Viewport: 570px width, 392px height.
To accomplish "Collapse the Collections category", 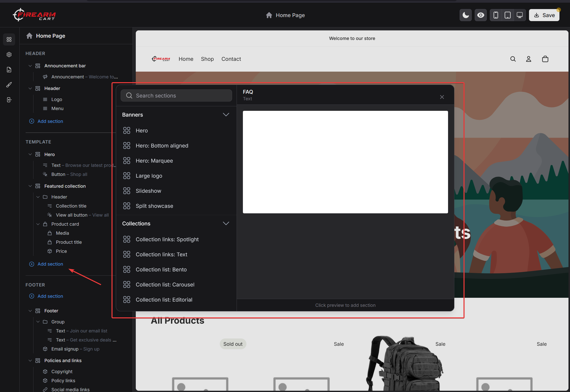I will [226, 223].
